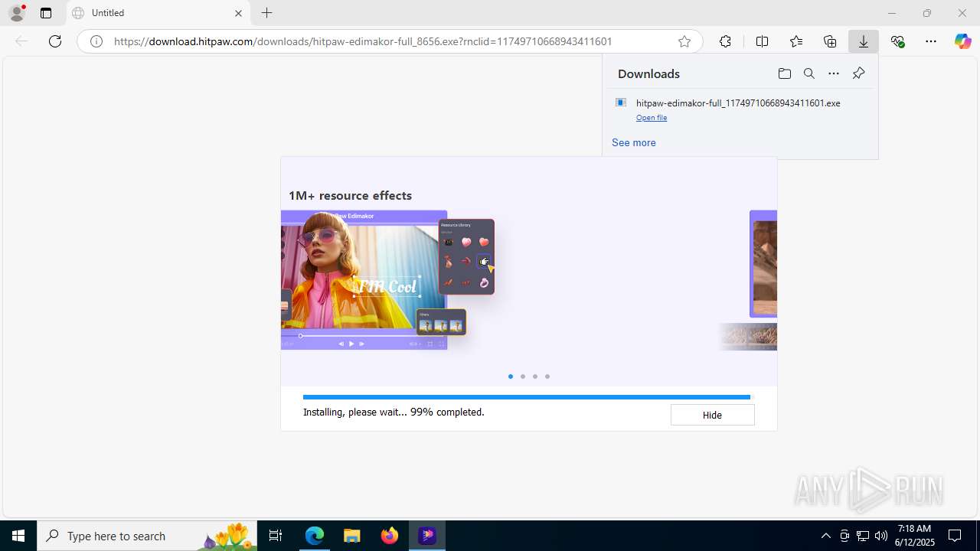Screen dimensions: 980x551
Task: Close the Untitled tab
Action: pyautogui.click(x=238, y=13)
